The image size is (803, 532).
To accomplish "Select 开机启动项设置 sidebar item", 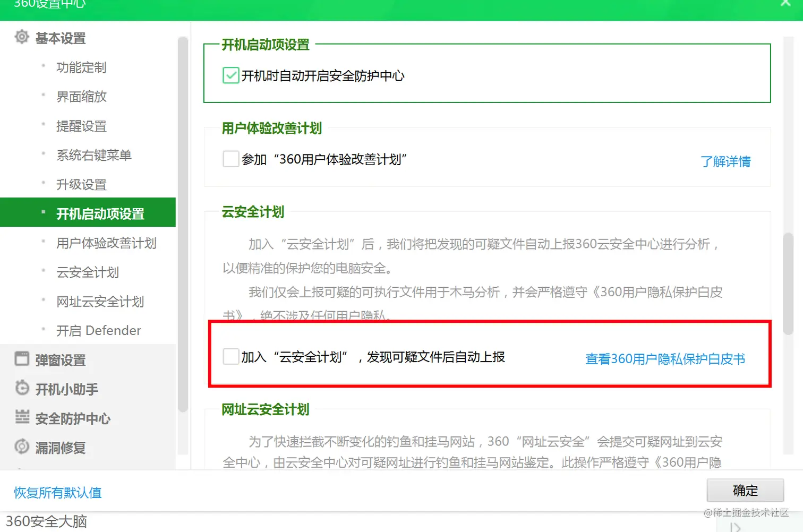I will (x=88, y=212).
